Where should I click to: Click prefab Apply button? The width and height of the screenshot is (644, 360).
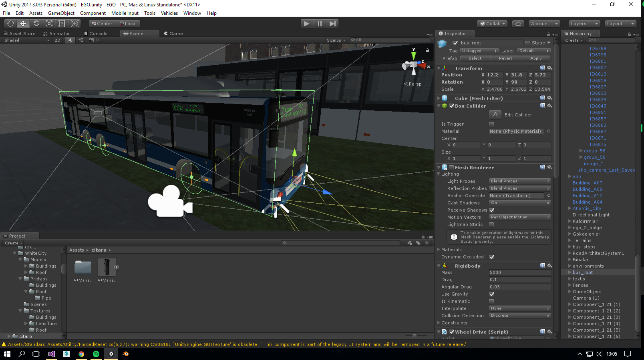(536, 58)
